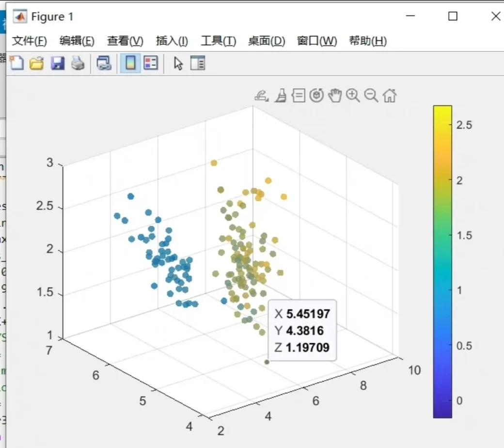Open file using the folder icon
The height and width of the screenshot is (448, 504).
pos(37,64)
